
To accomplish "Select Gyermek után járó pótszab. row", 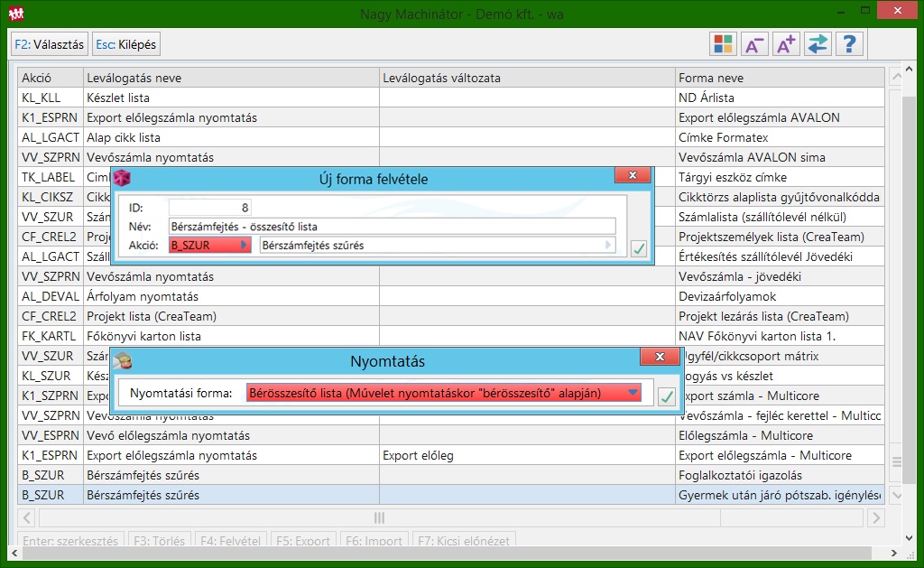I will 451,495.
